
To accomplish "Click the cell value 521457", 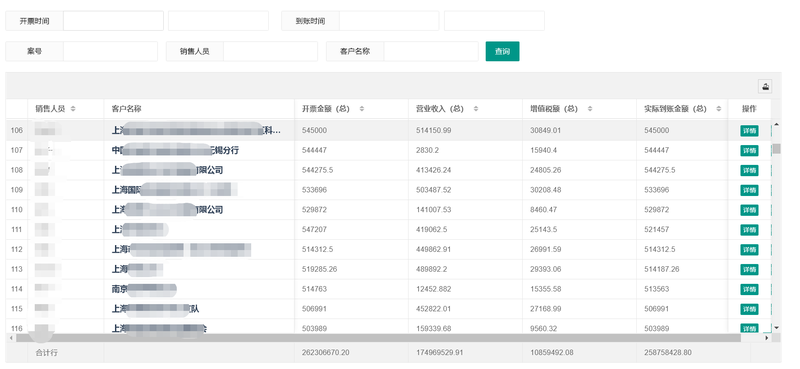I will pos(657,230).
